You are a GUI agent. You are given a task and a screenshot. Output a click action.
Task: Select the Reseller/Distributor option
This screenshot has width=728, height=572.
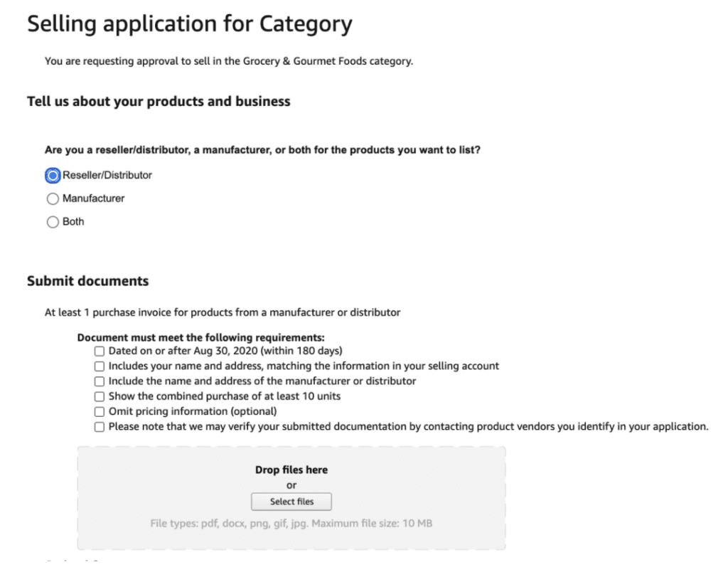pos(53,175)
